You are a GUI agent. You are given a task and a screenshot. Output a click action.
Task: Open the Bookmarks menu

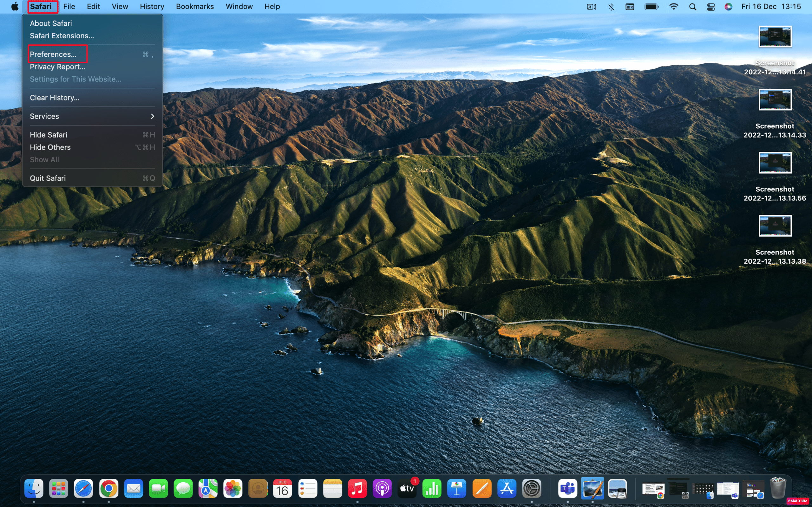click(195, 7)
